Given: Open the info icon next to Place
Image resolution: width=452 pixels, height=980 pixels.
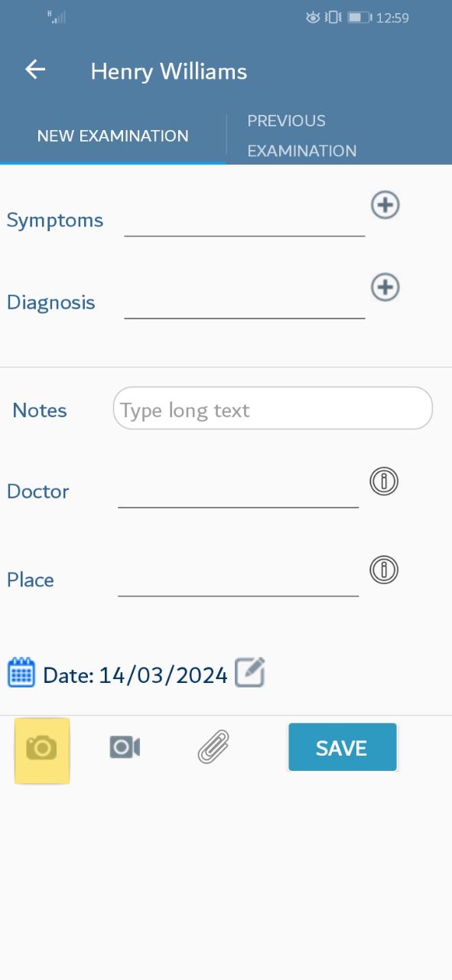Looking at the screenshot, I should point(385,570).
